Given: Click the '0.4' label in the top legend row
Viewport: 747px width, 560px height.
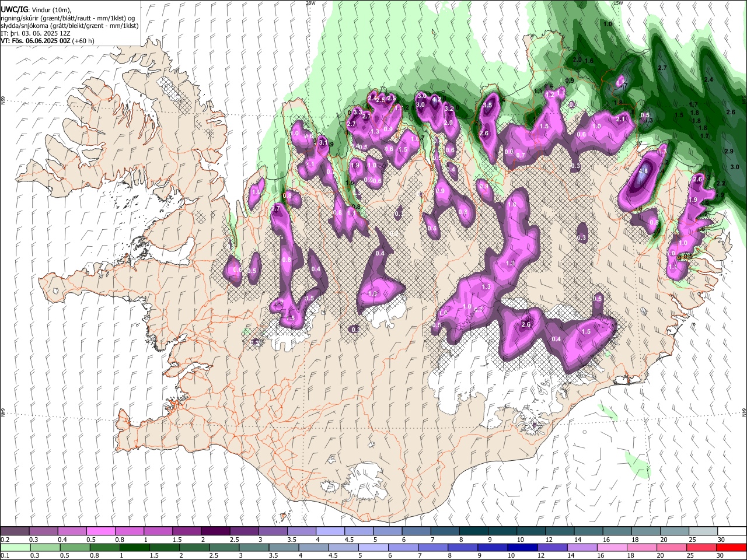Looking at the screenshot, I should coord(62,540).
